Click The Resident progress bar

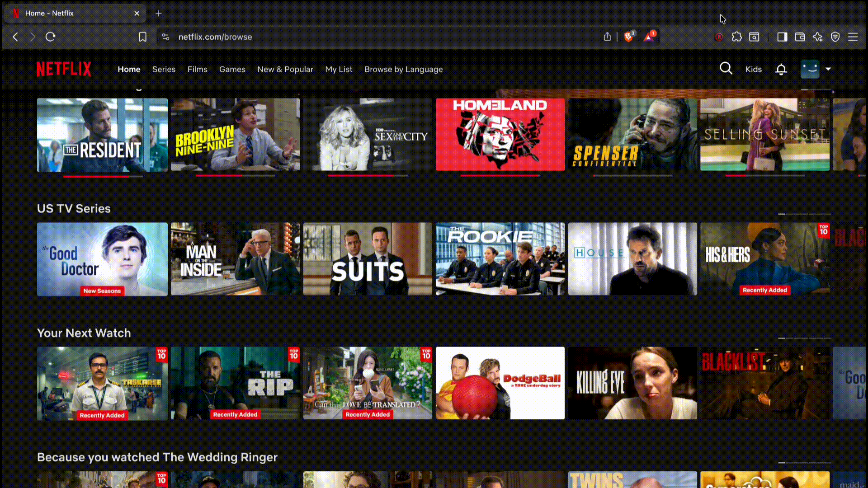pos(103,176)
